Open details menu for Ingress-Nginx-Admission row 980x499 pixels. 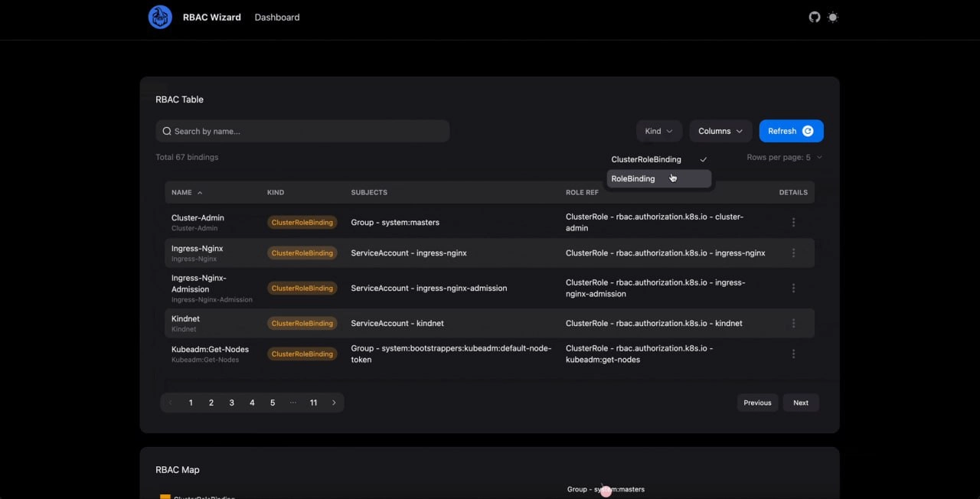[x=793, y=289]
